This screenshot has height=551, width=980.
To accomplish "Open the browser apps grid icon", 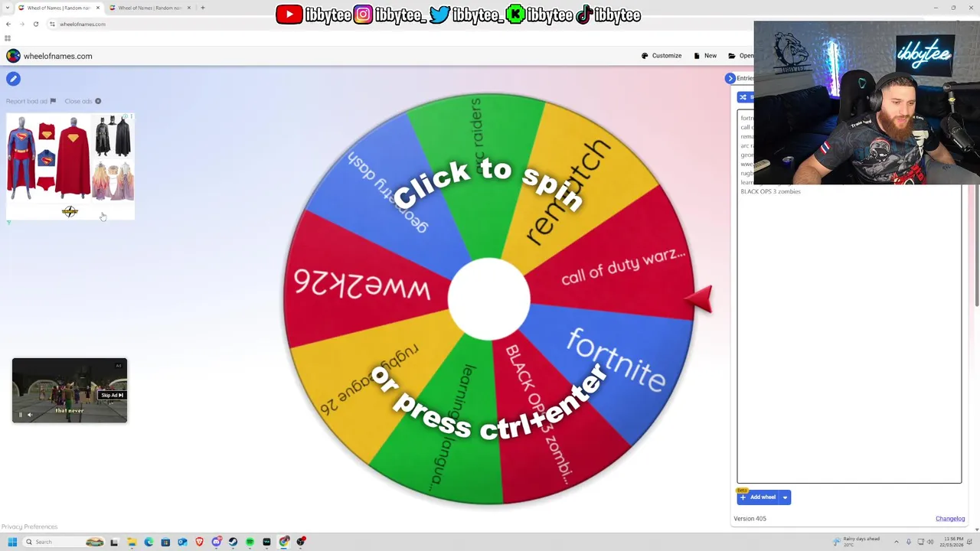I will [8, 38].
